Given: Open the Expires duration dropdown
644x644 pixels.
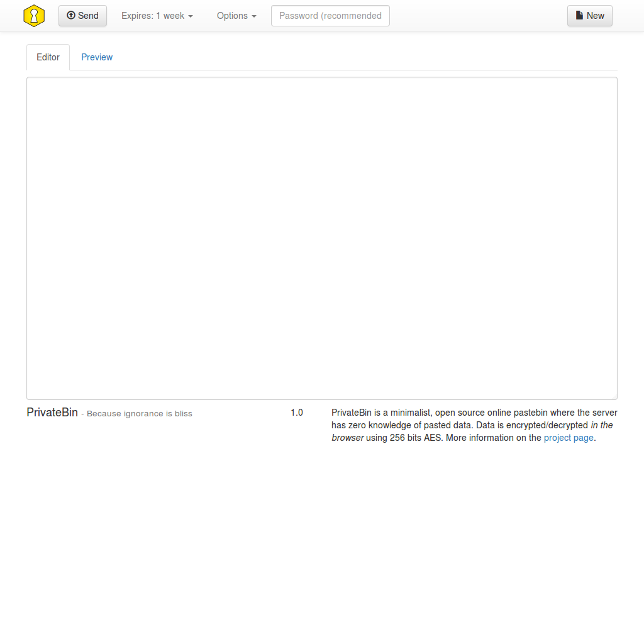Looking at the screenshot, I should tap(157, 15).
